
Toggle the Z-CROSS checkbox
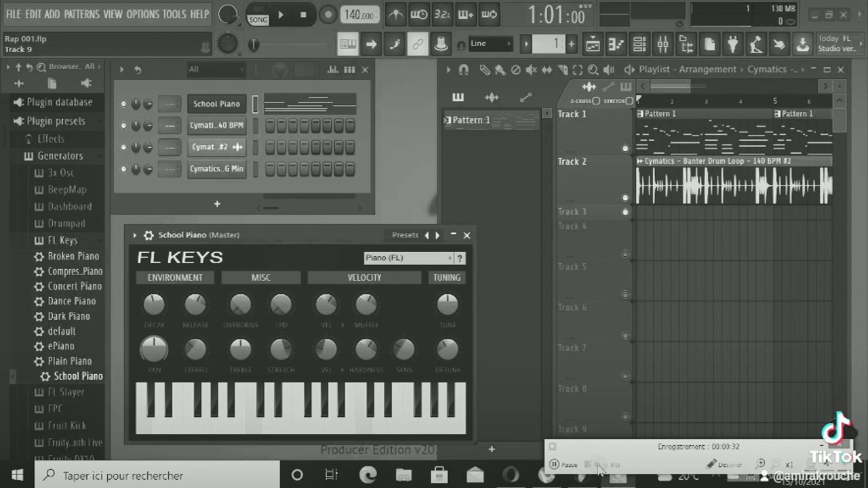tap(595, 101)
